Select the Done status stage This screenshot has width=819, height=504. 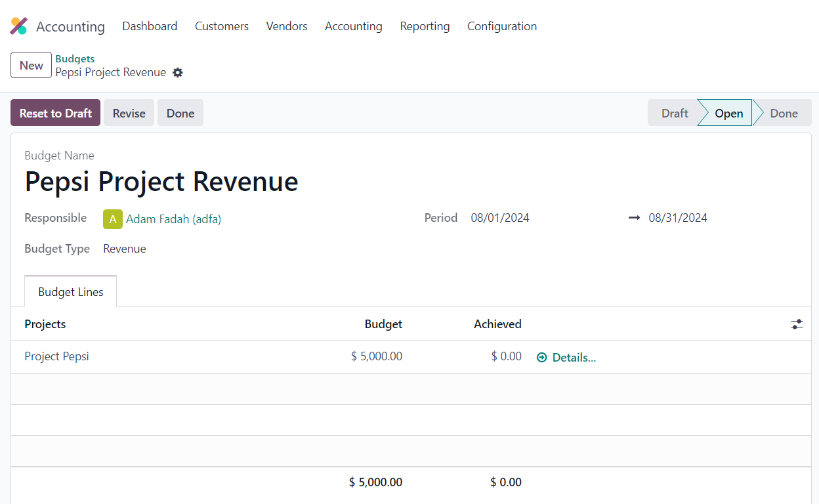pos(784,113)
